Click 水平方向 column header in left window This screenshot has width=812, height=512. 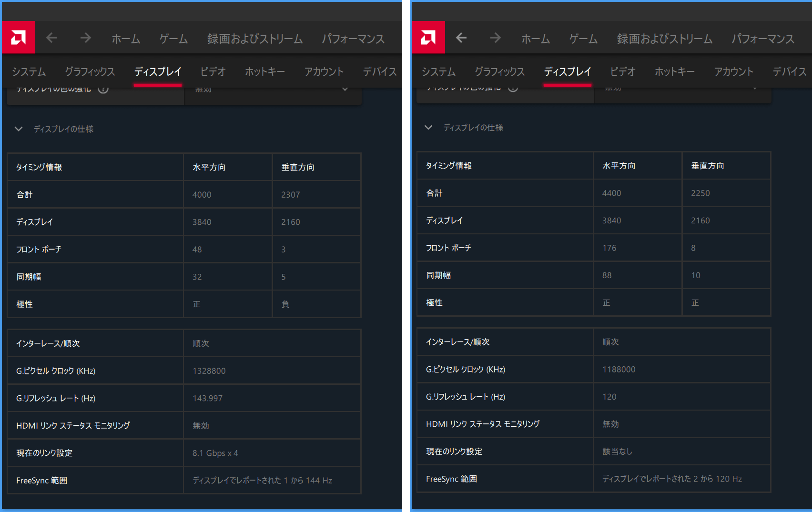coord(209,168)
